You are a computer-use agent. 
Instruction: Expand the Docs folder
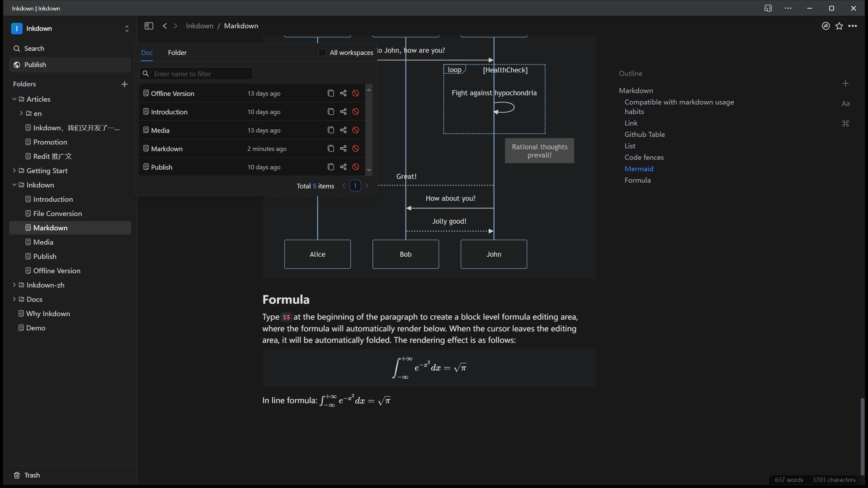(14, 299)
